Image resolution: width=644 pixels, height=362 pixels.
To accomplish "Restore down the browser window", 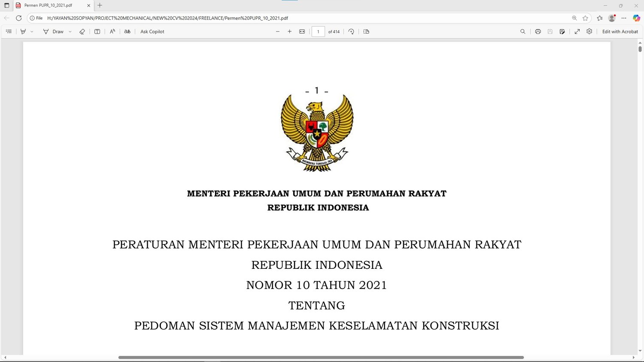I will (x=621, y=6).
